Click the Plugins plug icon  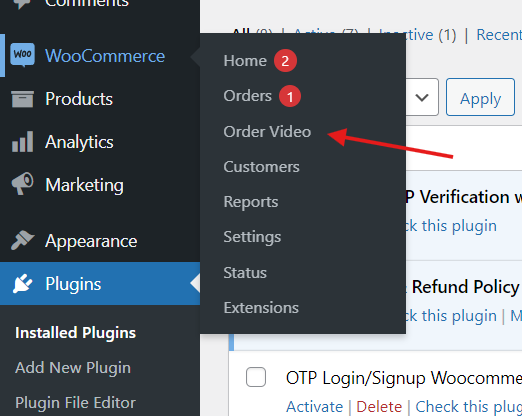[22, 284]
